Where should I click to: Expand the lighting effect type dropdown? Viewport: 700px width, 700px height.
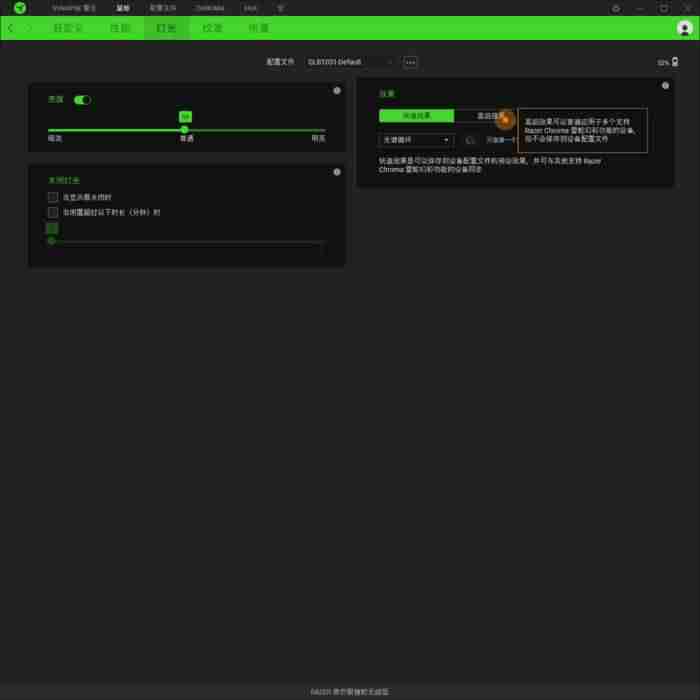pos(416,140)
